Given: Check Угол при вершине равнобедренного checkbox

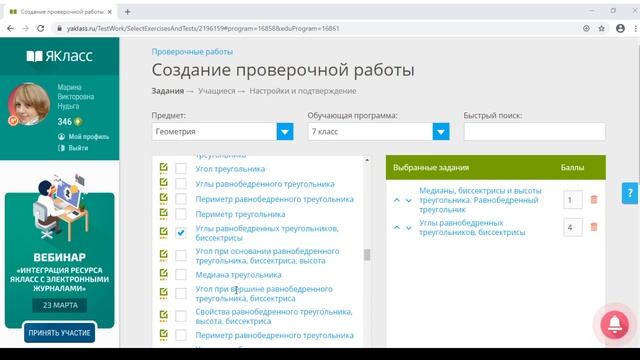Looking at the screenshot, I should coord(181,293).
